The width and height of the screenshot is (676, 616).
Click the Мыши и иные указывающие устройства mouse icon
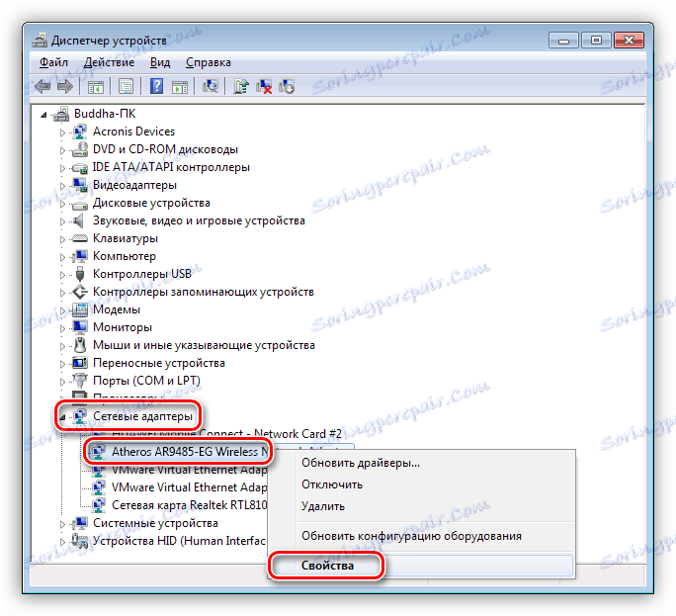80,345
